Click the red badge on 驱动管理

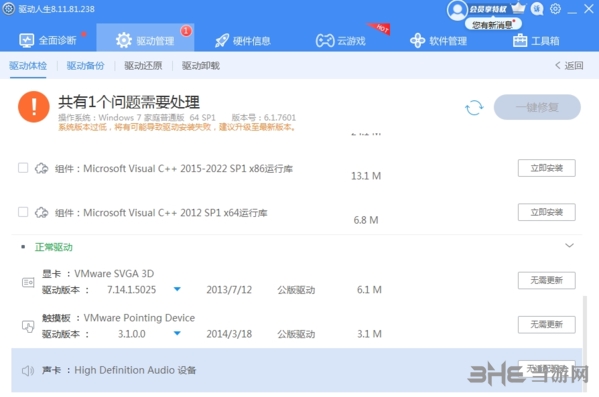click(x=186, y=31)
